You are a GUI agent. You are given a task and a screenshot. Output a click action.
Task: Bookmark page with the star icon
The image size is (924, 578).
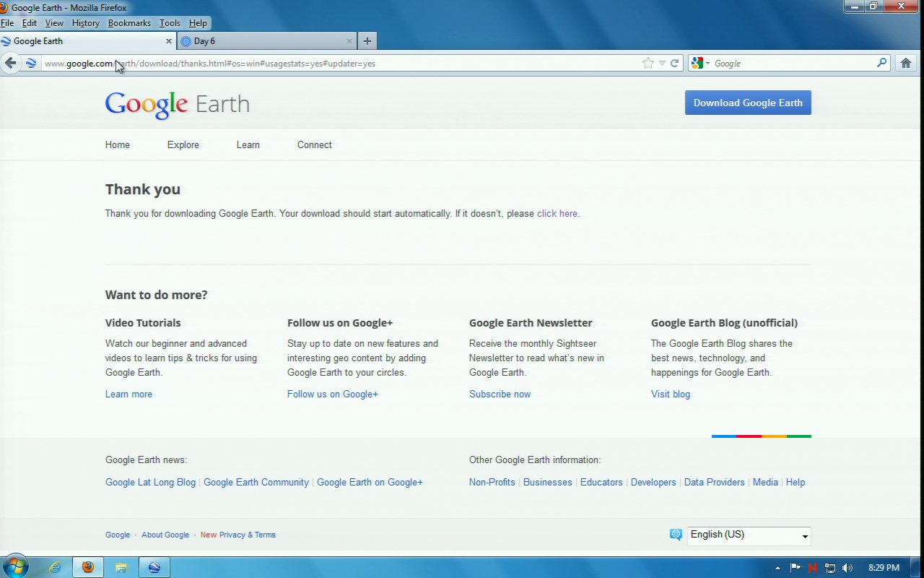click(x=648, y=63)
